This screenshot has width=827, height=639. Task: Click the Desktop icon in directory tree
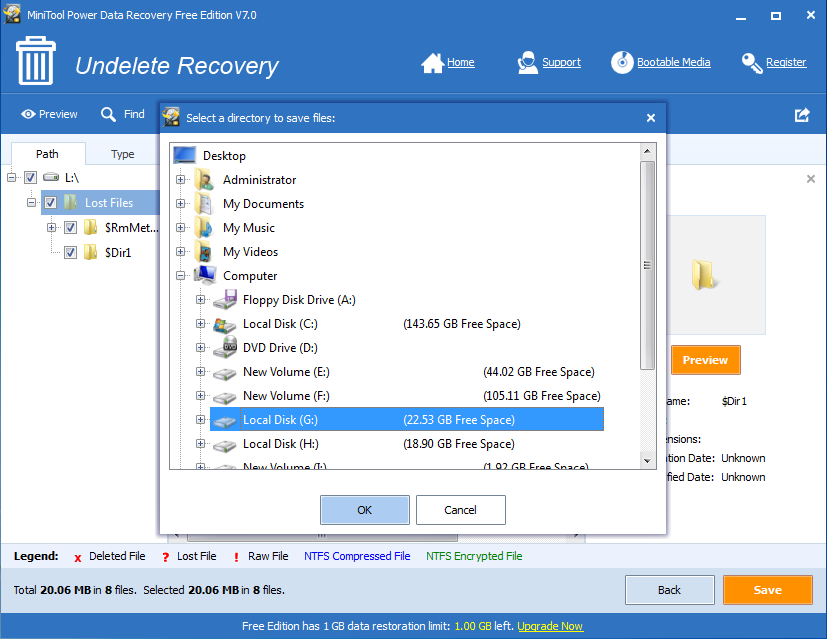pos(185,155)
